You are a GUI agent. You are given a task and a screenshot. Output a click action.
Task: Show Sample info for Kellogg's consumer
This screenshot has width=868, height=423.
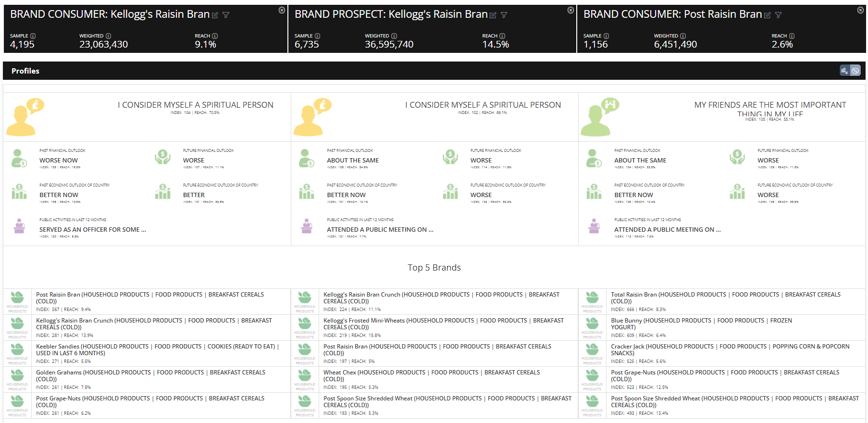[33, 36]
